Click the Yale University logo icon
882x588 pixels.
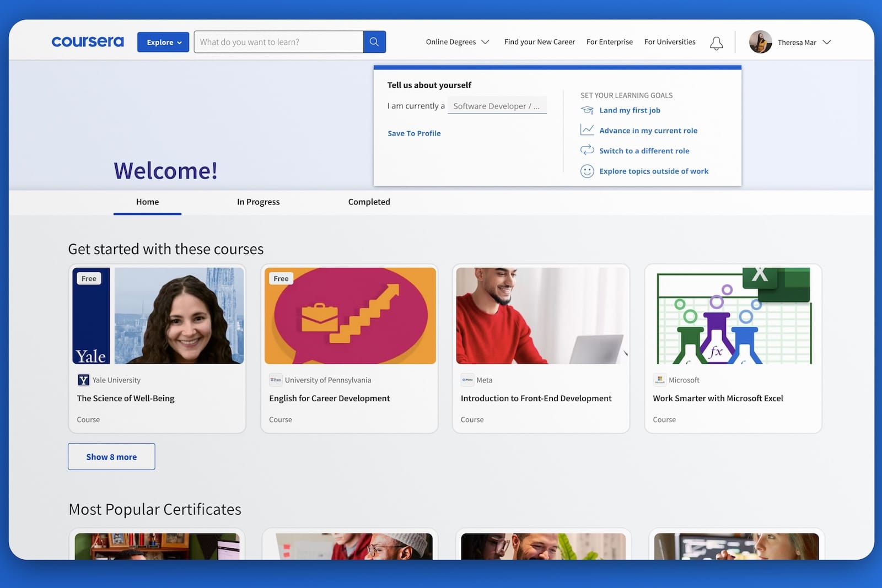coord(83,380)
